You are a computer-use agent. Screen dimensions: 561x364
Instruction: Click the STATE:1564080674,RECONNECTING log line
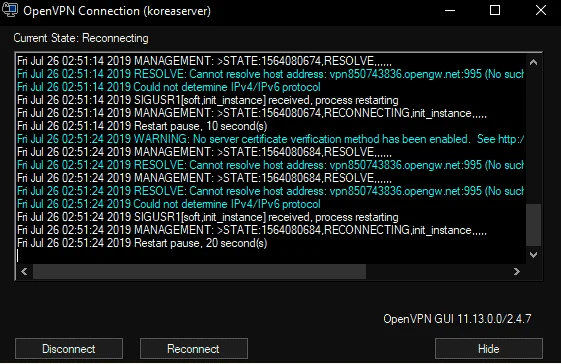click(x=252, y=113)
